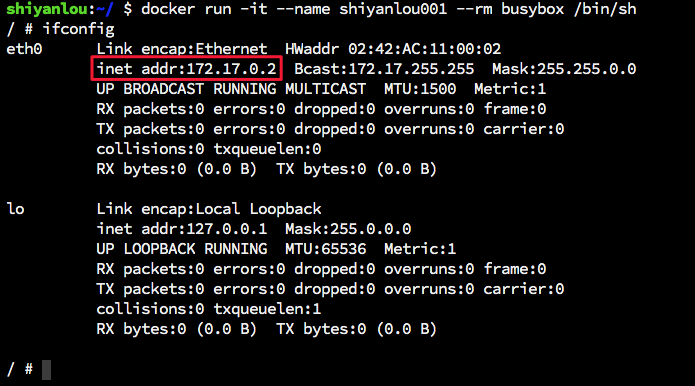Click the shiyanlou prompt username
Screen dimensions: 695x386
(x=47, y=9)
